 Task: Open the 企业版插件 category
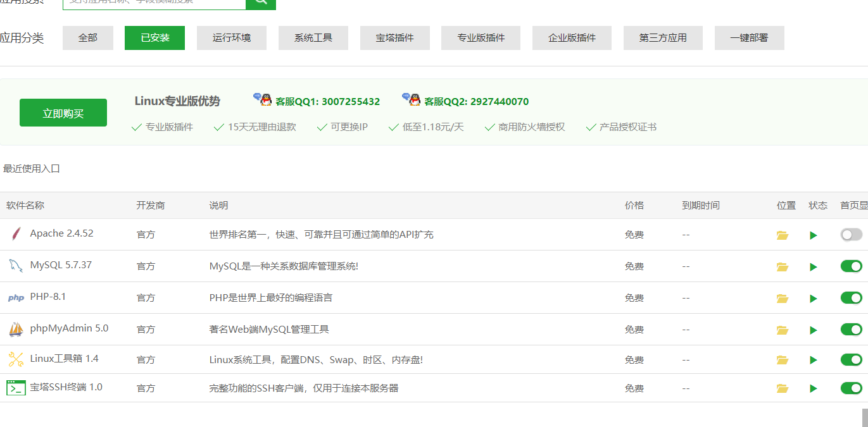572,38
